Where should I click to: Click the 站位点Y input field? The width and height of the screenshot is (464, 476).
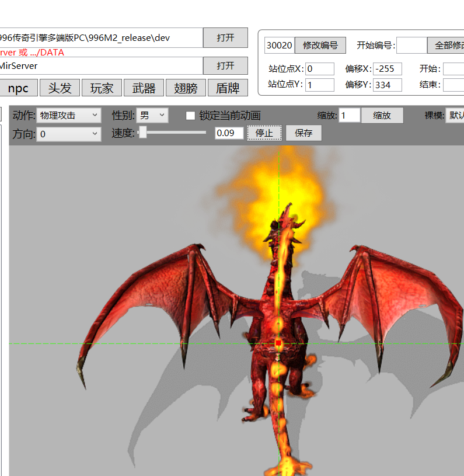point(319,85)
